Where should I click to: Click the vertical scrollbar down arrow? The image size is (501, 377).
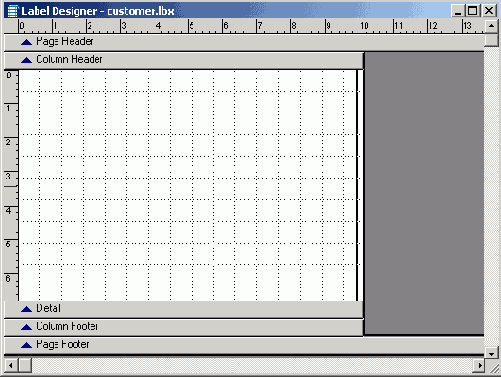[x=492, y=353]
